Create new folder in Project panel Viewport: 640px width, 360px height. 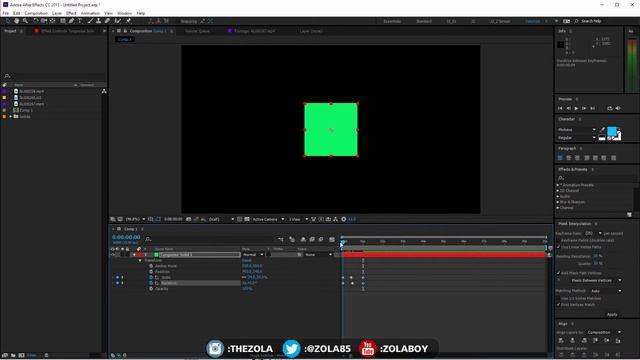click(13, 356)
